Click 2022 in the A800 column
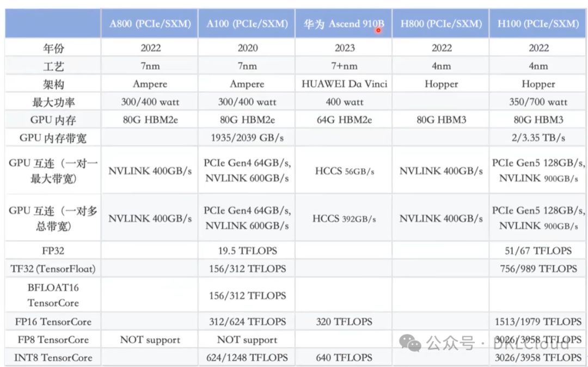The image size is (588, 367). [x=150, y=48]
